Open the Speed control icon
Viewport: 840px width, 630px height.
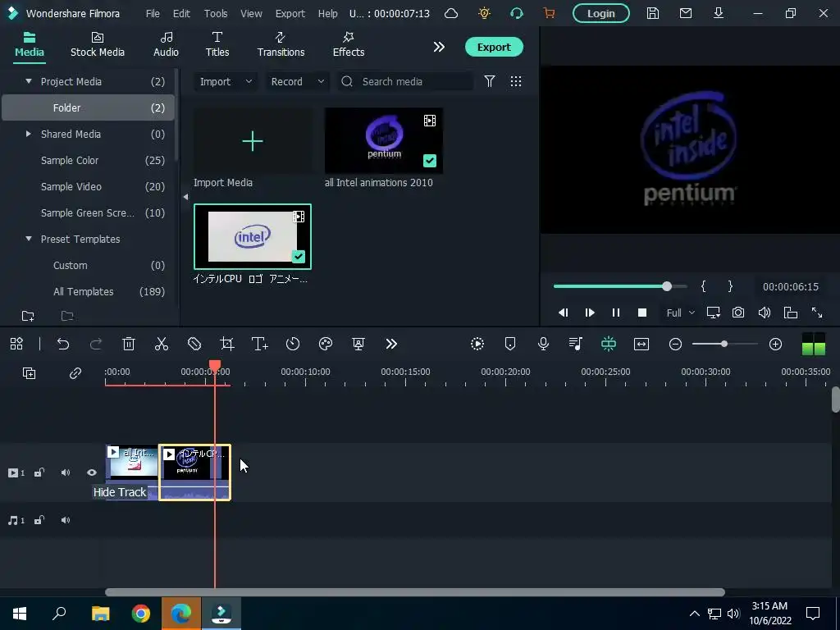pos(293,344)
